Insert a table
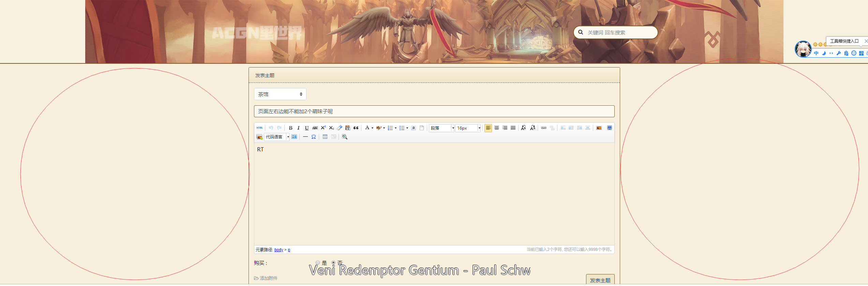Viewport: 868px width, 286px height. click(x=325, y=137)
